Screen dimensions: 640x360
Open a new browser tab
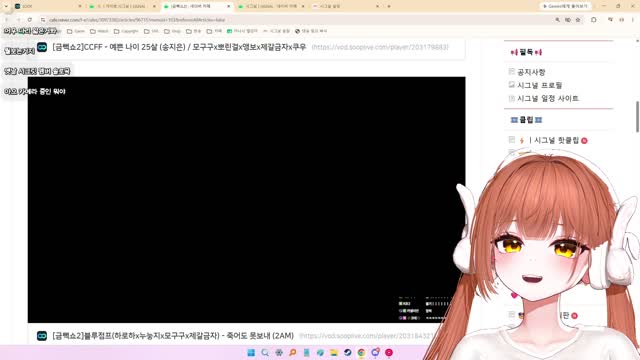coord(389,6)
